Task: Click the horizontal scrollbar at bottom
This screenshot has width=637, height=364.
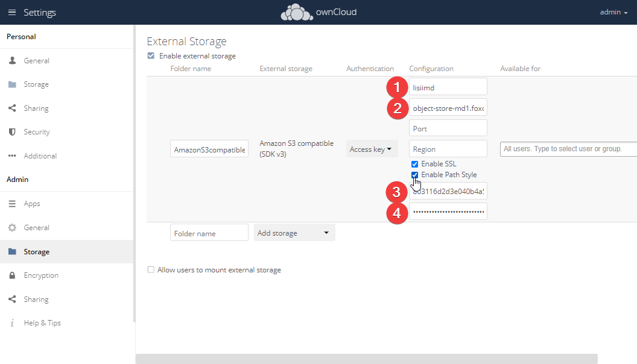Action: (366, 359)
